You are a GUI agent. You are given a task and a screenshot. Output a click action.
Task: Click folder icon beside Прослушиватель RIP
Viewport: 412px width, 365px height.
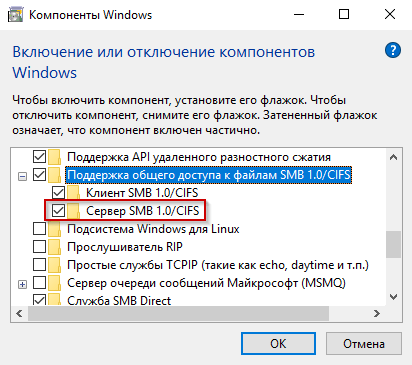[55, 247]
